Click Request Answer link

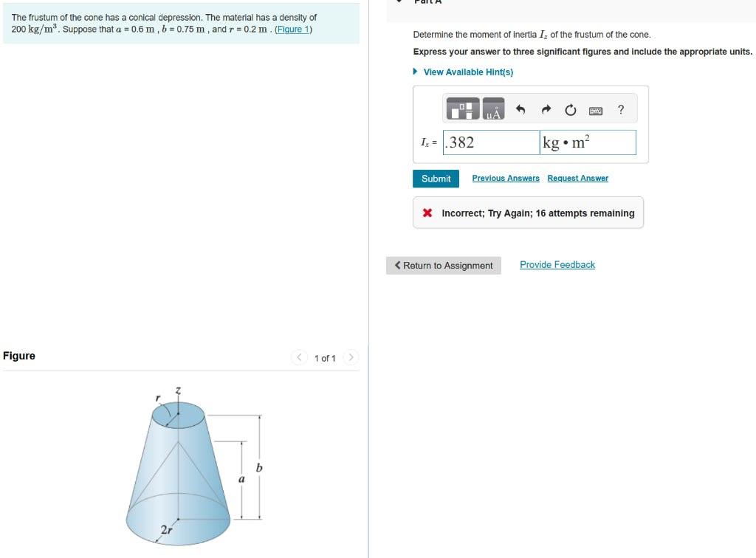coord(577,178)
